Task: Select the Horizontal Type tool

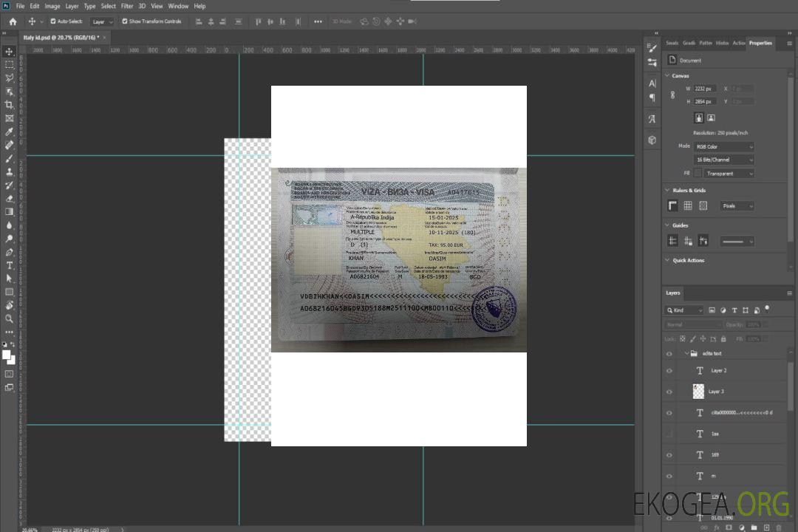Action: point(9,265)
